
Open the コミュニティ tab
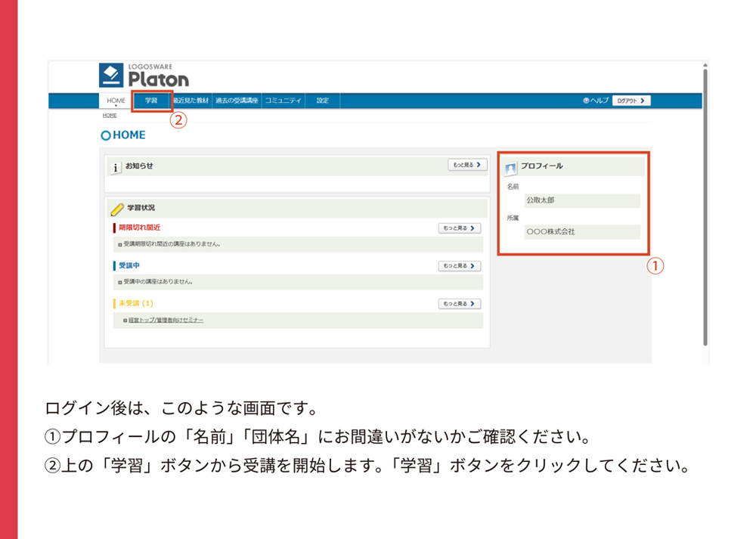(283, 101)
